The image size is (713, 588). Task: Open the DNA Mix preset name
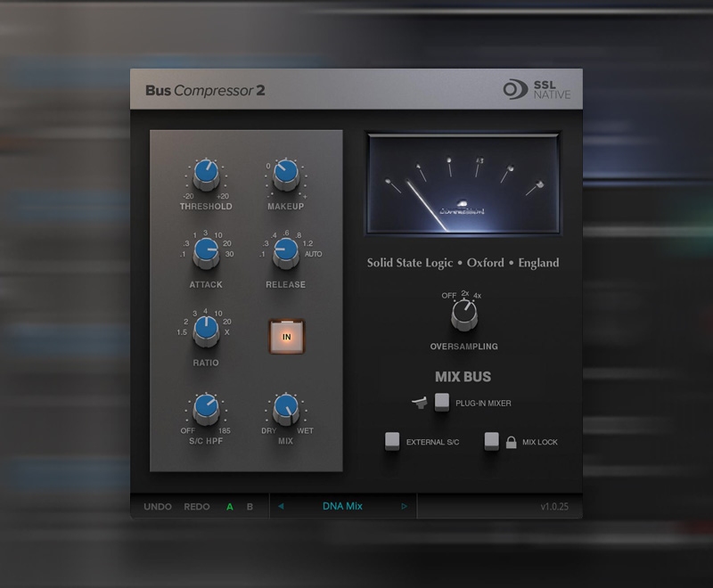click(x=342, y=506)
